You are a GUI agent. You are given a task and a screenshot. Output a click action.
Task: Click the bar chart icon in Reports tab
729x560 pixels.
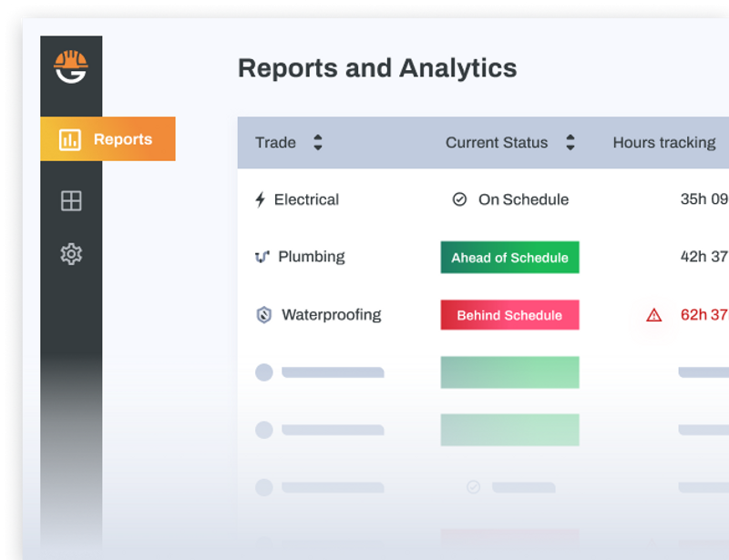point(70,139)
